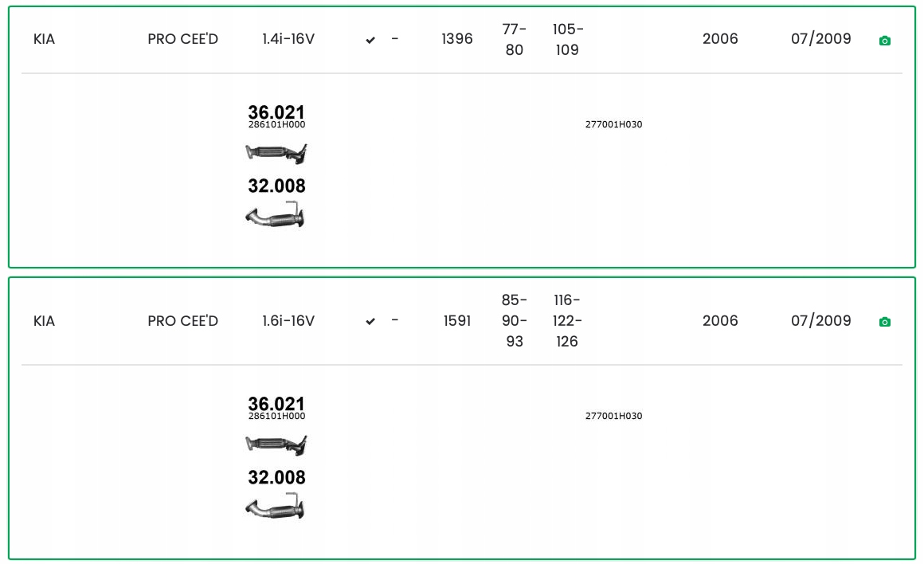The height and width of the screenshot is (564, 924).
Task: Select part number 32.008 in the 1.6i-16V card
Action: 276,477
